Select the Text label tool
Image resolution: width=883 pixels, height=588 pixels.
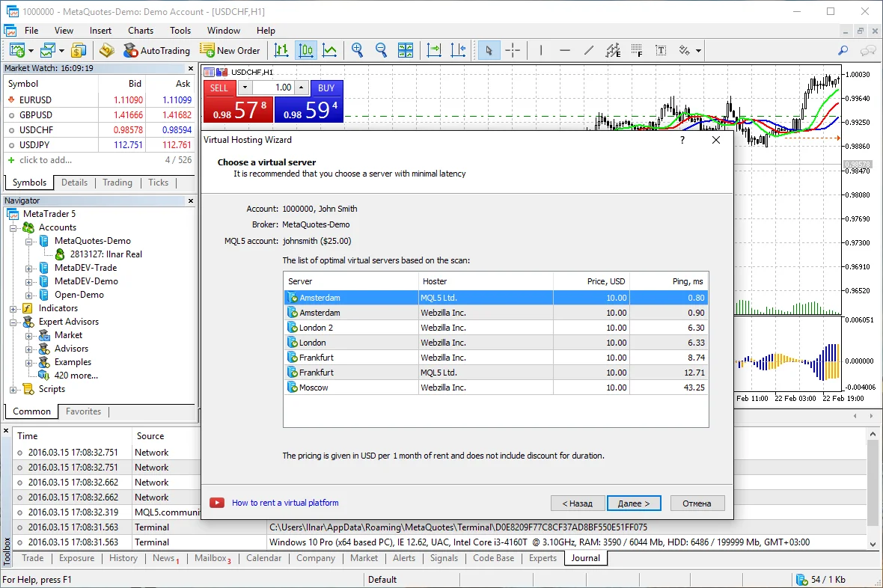click(661, 50)
